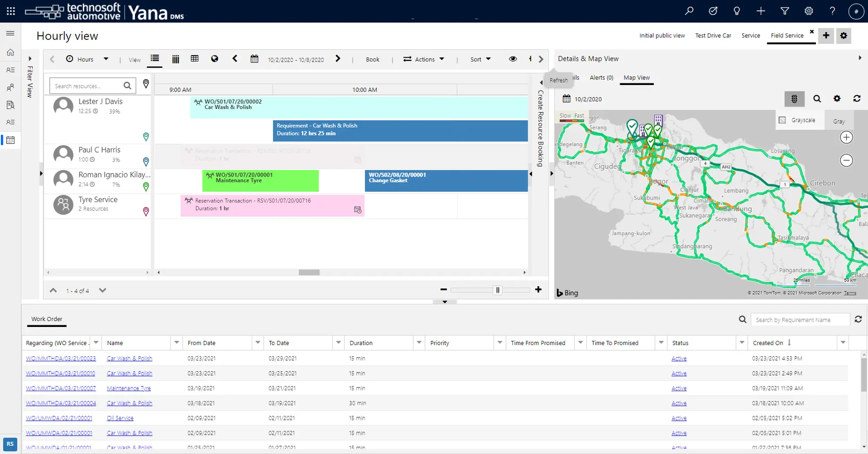This screenshot has height=454, width=868.
Task: Open the globe map view icon
Action: [x=214, y=59]
